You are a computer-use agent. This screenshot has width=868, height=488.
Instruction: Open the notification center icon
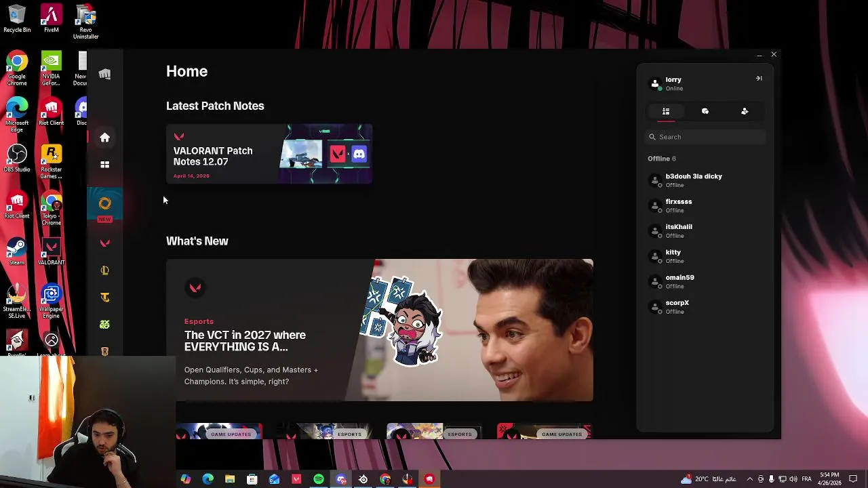click(853, 479)
